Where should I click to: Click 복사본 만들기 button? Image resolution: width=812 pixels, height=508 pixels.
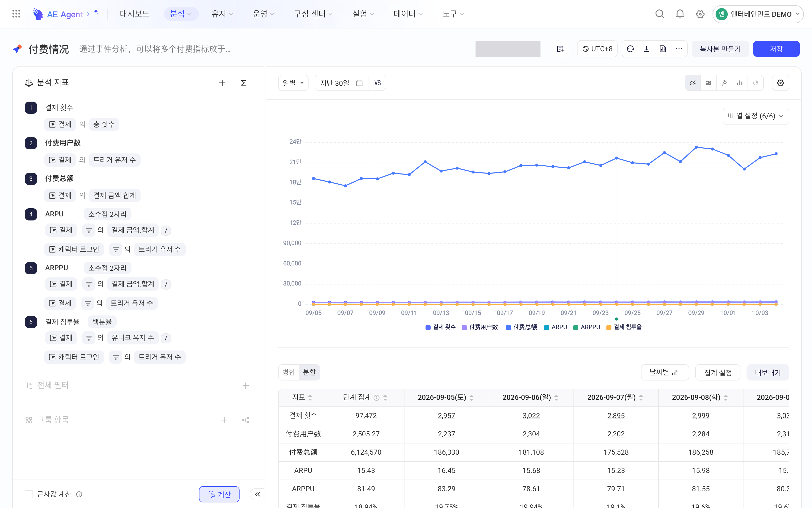[720, 49]
